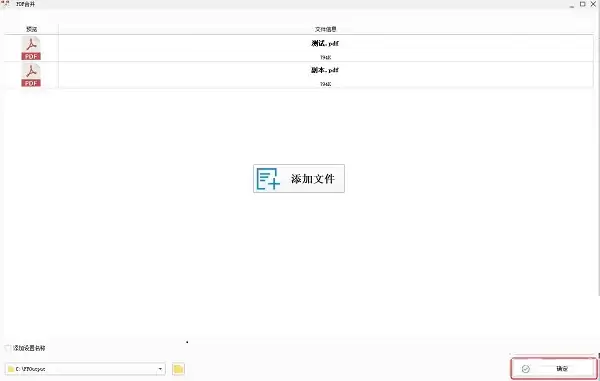600x381 pixels.
Task: Click the add-file icon with plus sign
Action: tap(268, 179)
